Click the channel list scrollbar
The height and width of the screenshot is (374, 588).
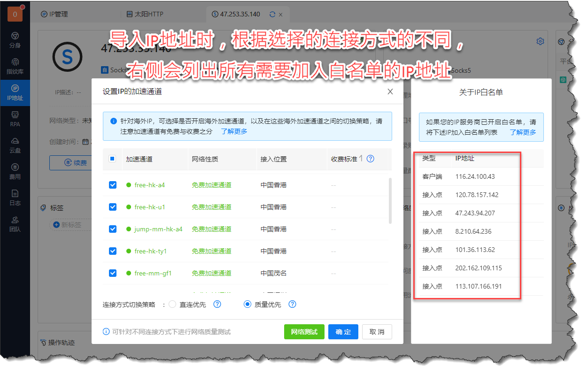coord(390,200)
